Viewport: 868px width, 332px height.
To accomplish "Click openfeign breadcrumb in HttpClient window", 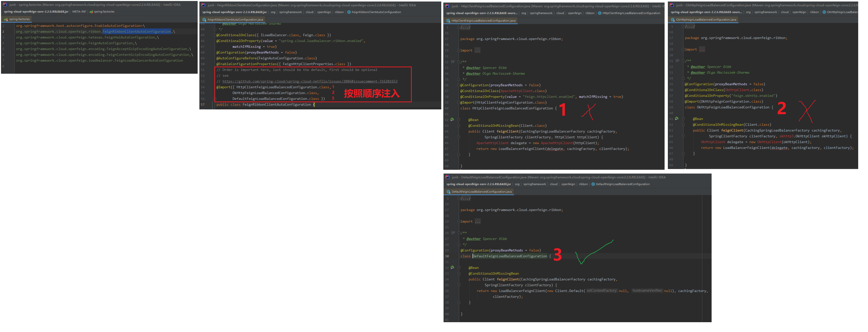I will pos(575,13).
